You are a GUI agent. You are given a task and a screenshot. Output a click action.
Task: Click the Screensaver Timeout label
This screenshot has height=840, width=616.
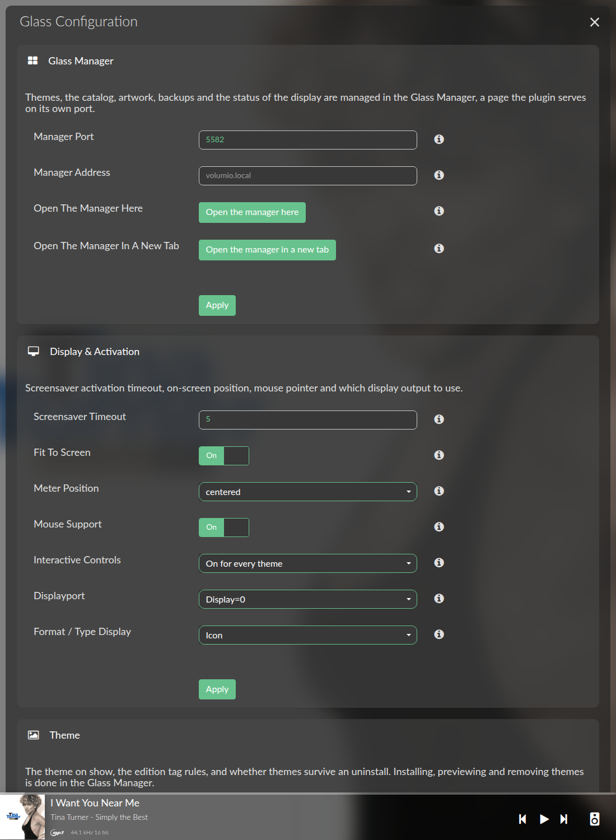tap(80, 417)
